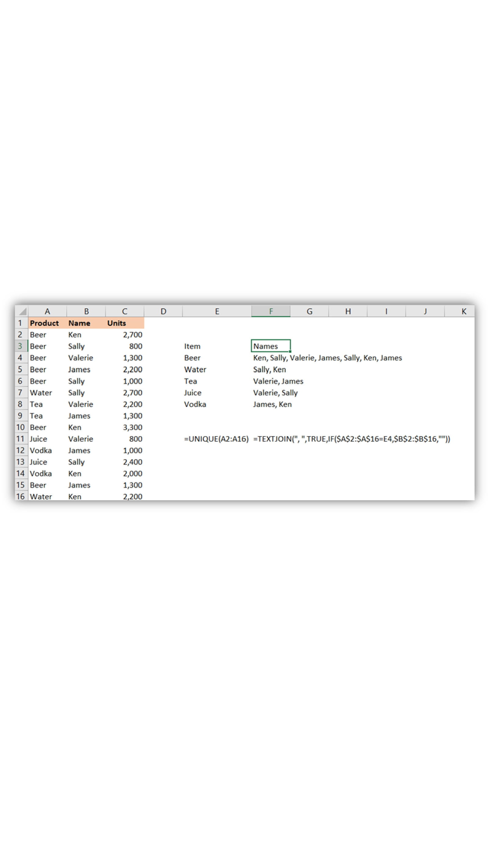Screen dimensions: 488x868
Task: Select the UNIQUE formula text cell
Action: pyautogui.click(x=216, y=439)
